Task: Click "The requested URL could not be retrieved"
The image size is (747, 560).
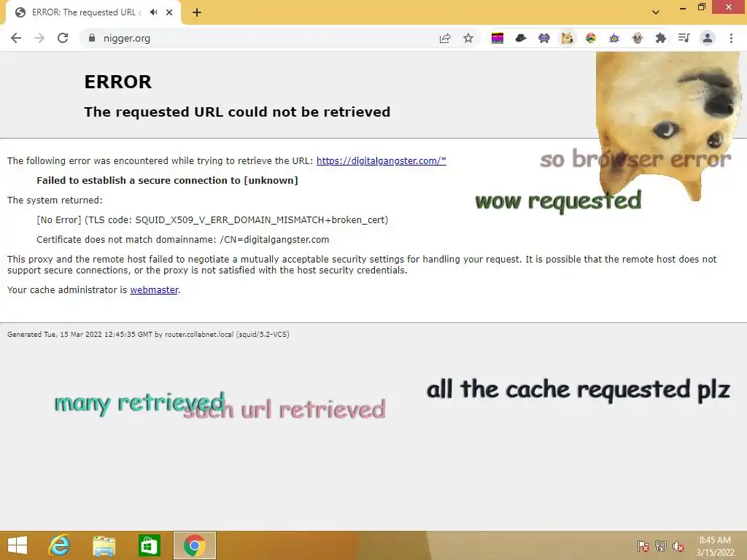Action: 237,112
